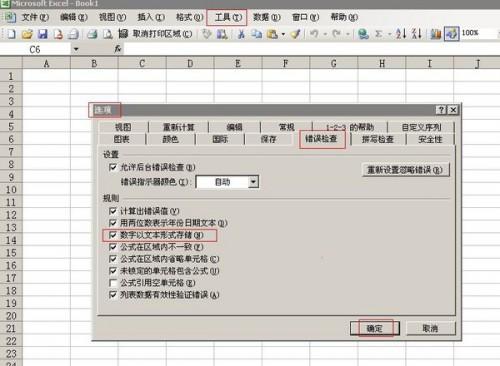500x366 pixels.
Task: Open the 错误指示器颜色 dropdown set to 自动
Action: pos(227,182)
